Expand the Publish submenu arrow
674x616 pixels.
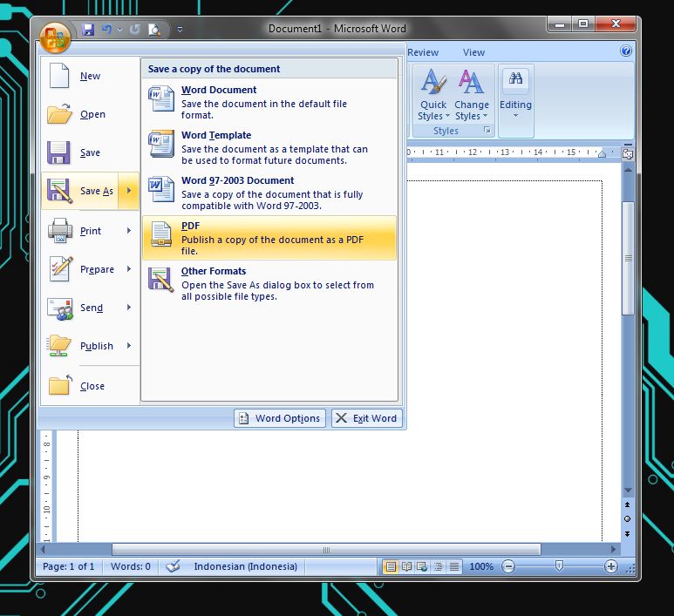tap(128, 346)
